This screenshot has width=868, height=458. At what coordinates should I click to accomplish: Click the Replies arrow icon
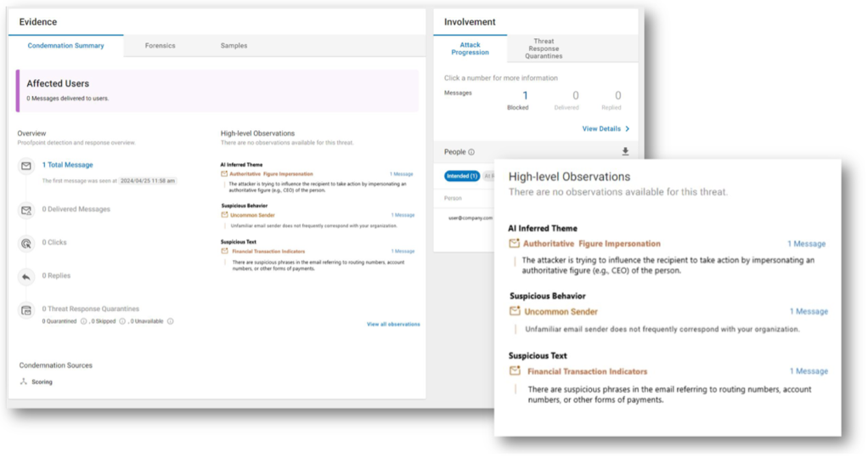(26, 276)
